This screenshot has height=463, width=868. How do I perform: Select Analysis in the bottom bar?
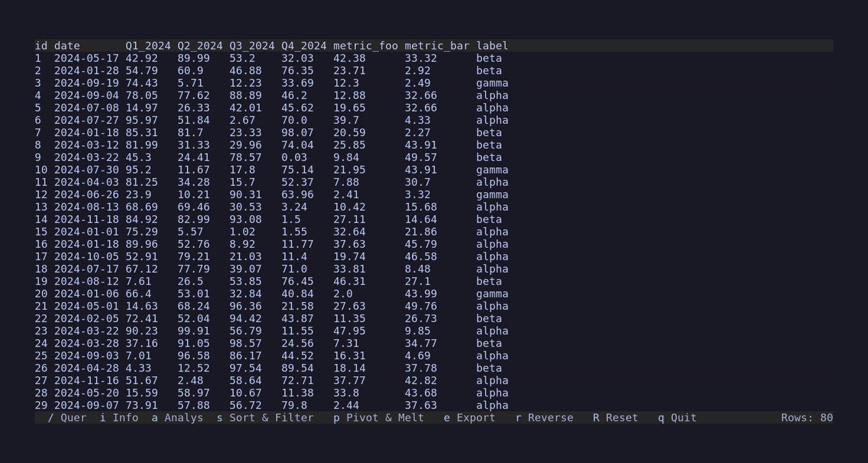[178, 418]
